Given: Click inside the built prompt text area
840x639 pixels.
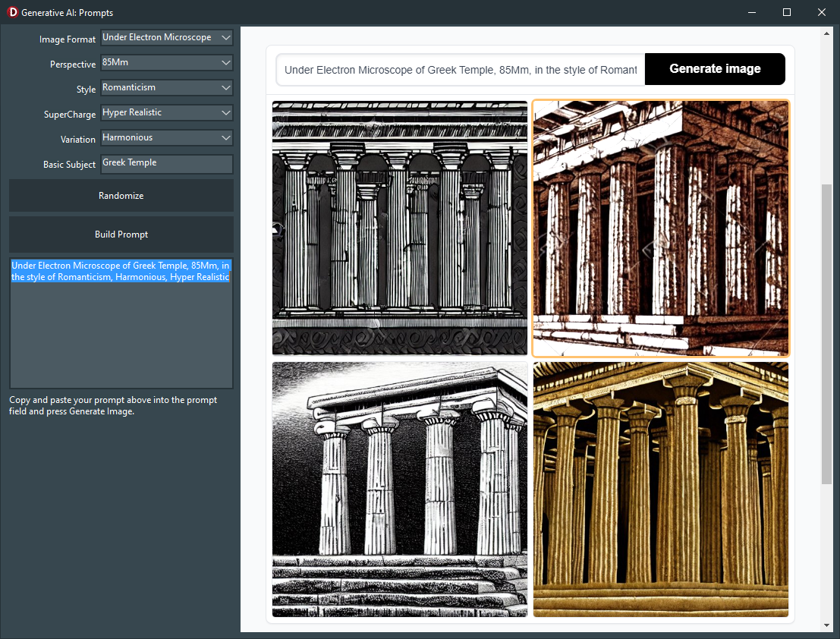Looking at the screenshot, I should [x=121, y=334].
